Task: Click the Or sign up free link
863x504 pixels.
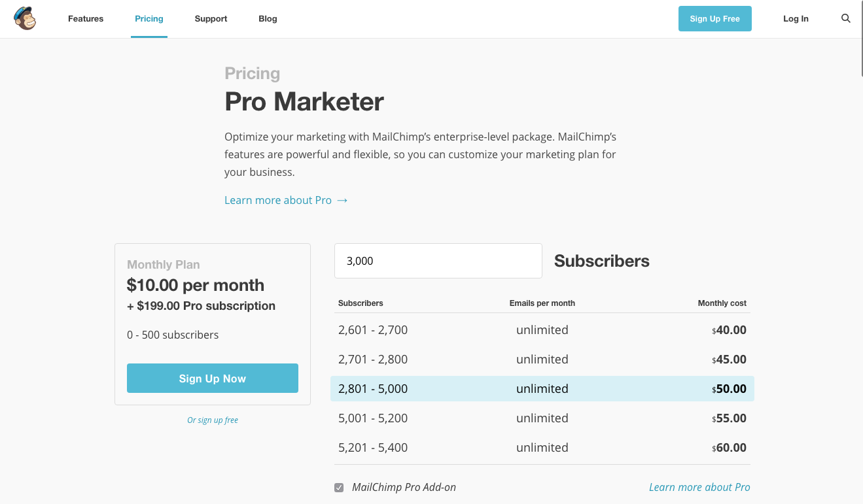Action: pyautogui.click(x=213, y=420)
